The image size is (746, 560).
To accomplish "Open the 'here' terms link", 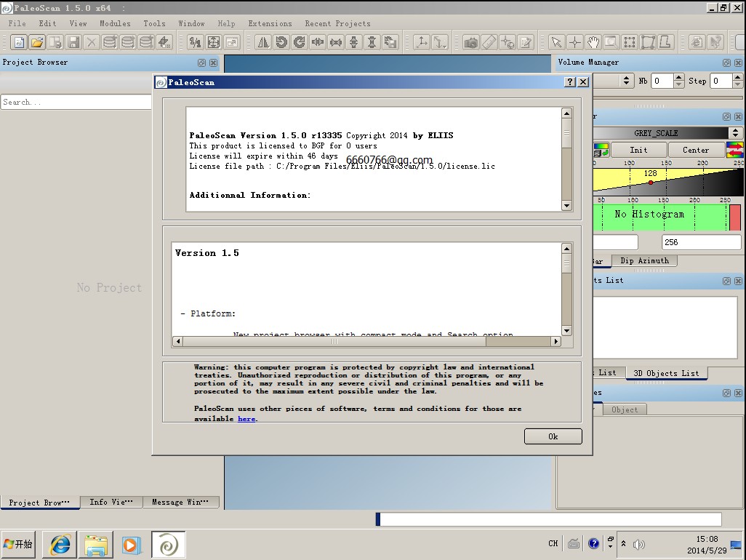I will 246,419.
